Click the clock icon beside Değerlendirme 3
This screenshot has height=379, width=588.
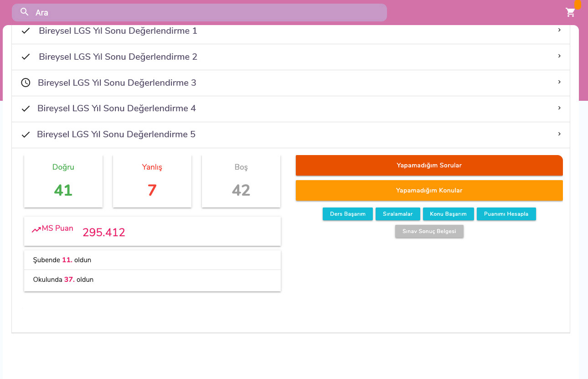click(26, 83)
